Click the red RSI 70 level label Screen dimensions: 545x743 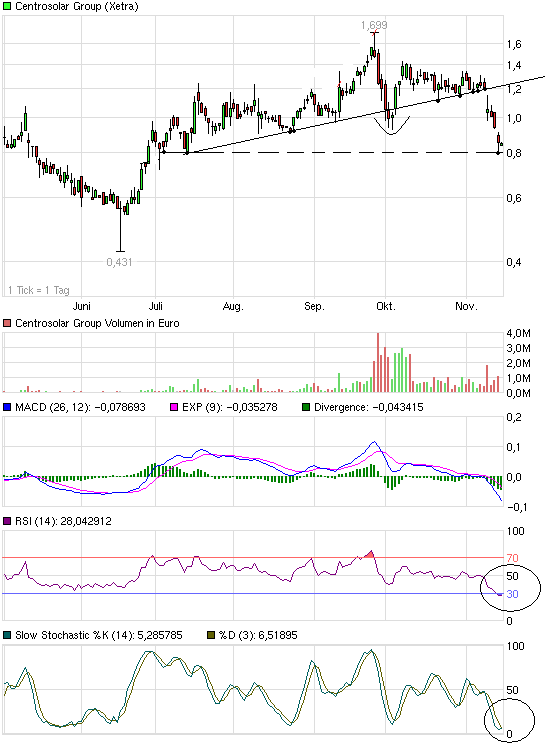(x=512, y=558)
